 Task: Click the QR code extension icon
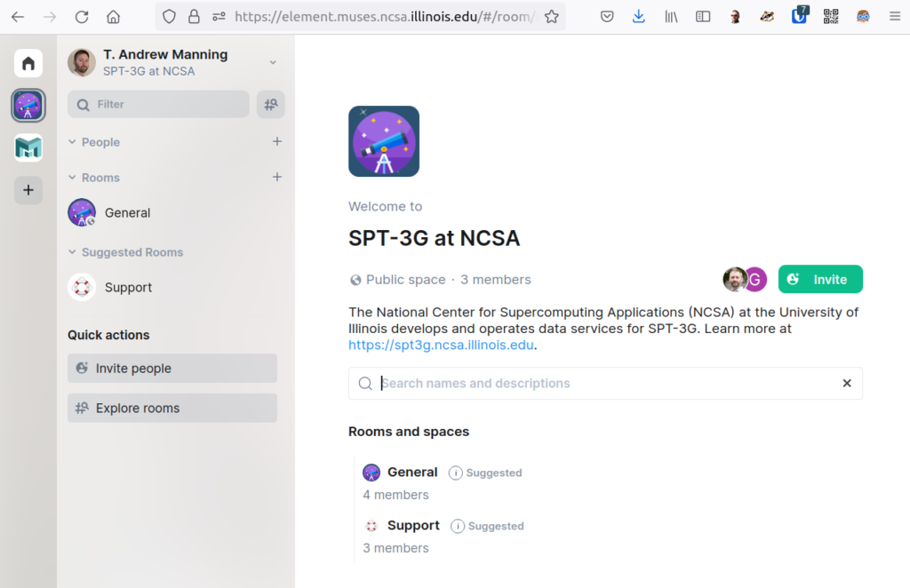tap(831, 17)
